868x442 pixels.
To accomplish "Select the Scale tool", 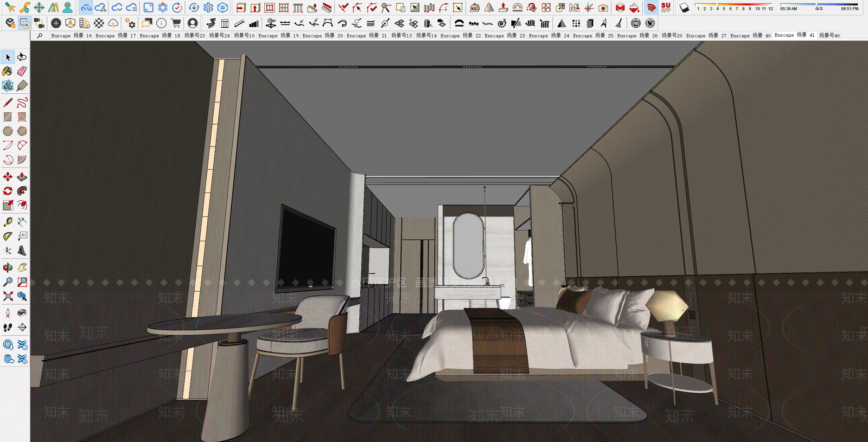I will pos(8,205).
